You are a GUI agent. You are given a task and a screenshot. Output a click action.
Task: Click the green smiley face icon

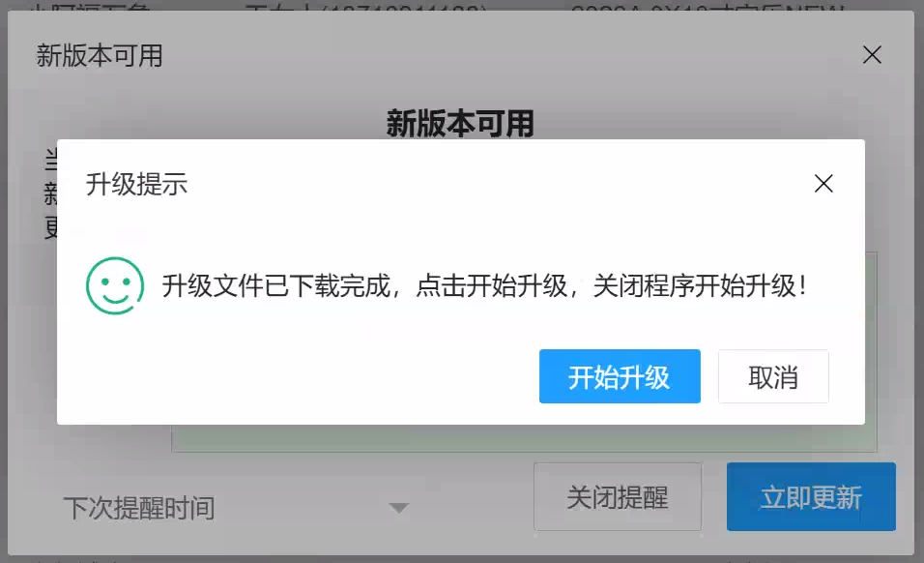[115, 285]
